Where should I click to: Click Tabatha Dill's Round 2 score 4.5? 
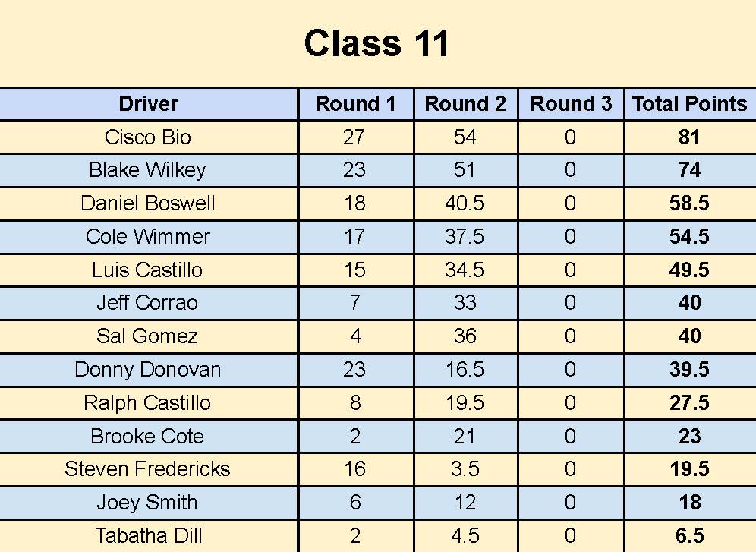(465, 535)
